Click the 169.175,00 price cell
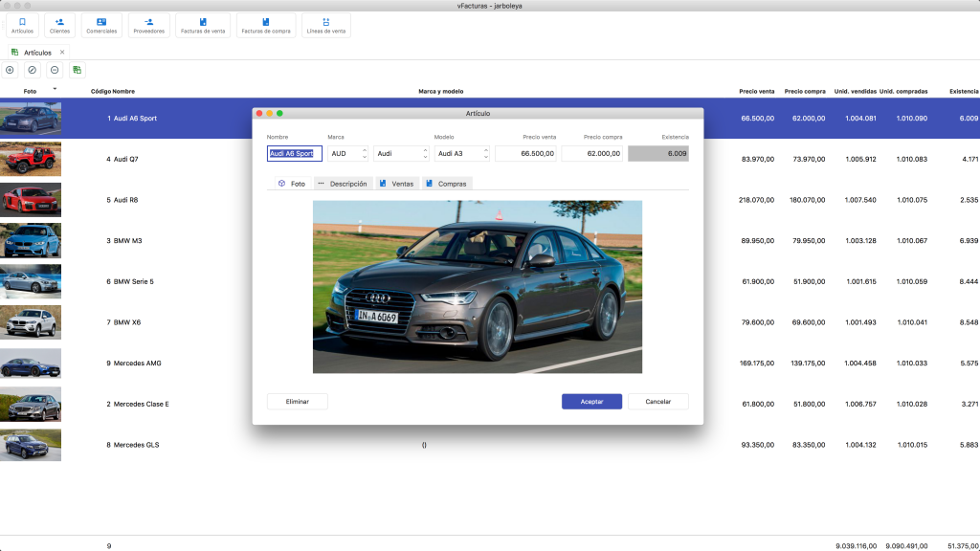980x551 pixels. point(756,363)
